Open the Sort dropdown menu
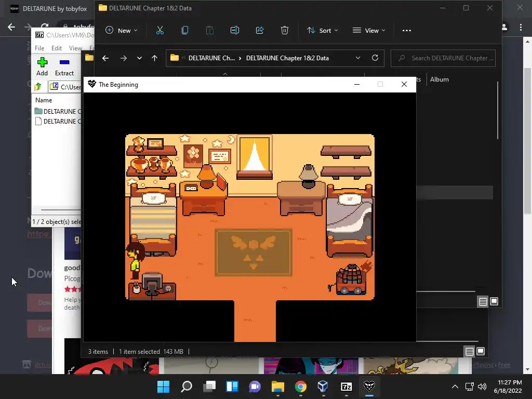Screen dimensions: 532x399 (322, 31)
